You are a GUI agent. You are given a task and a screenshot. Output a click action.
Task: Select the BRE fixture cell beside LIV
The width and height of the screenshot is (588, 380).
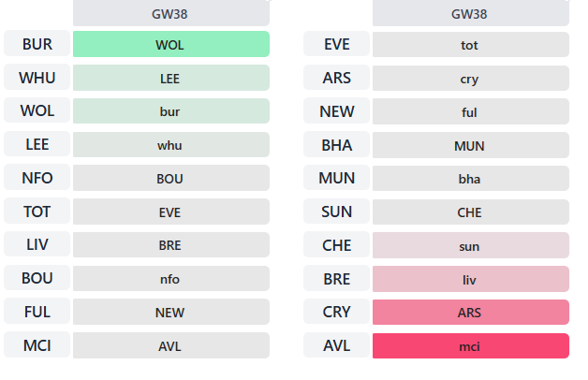(x=170, y=245)
